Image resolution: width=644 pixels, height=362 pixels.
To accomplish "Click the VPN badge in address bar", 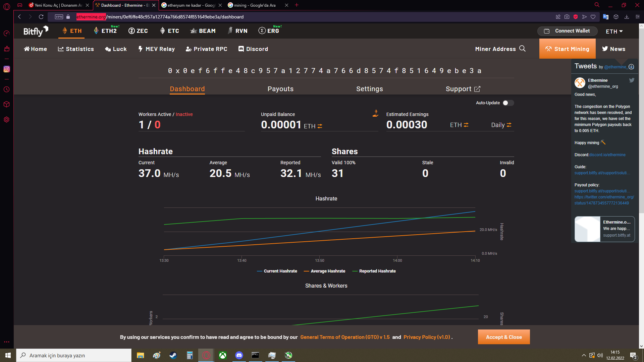I will (59, 17).
